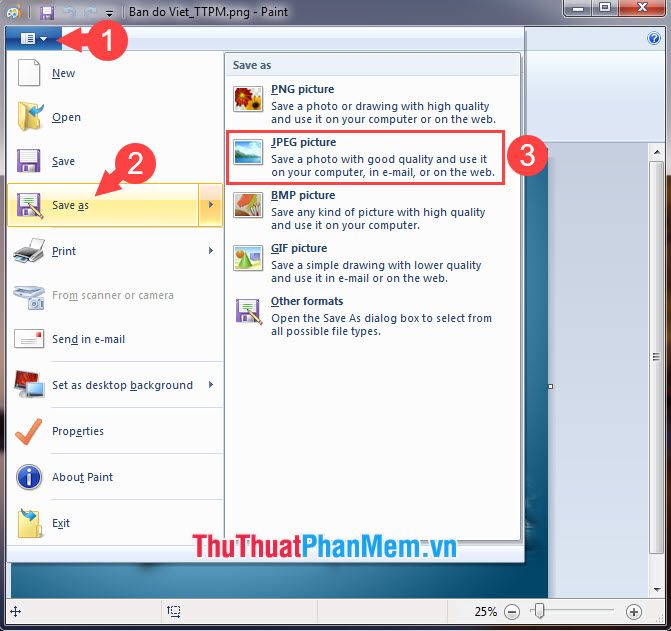Choose New from the file menu
Screen dimensions: 671x631
[x=115, y=73]
